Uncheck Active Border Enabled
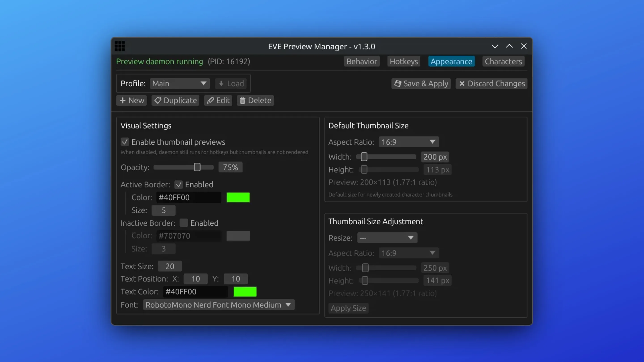The height and width of the screenshot is (362, 644). [179, 185]
